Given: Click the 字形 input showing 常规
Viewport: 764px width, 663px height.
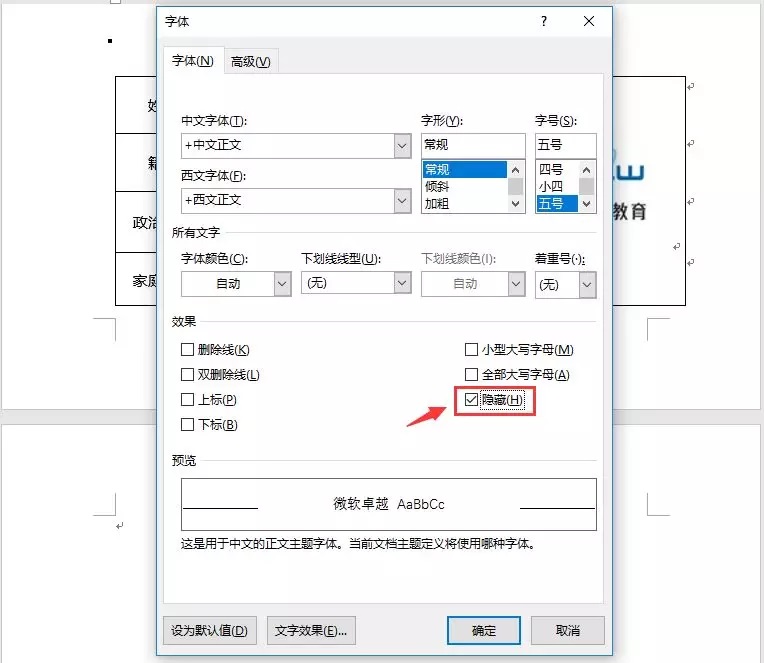Looking at the screenshot, I should pyautogui.click(x=473, y=145).
